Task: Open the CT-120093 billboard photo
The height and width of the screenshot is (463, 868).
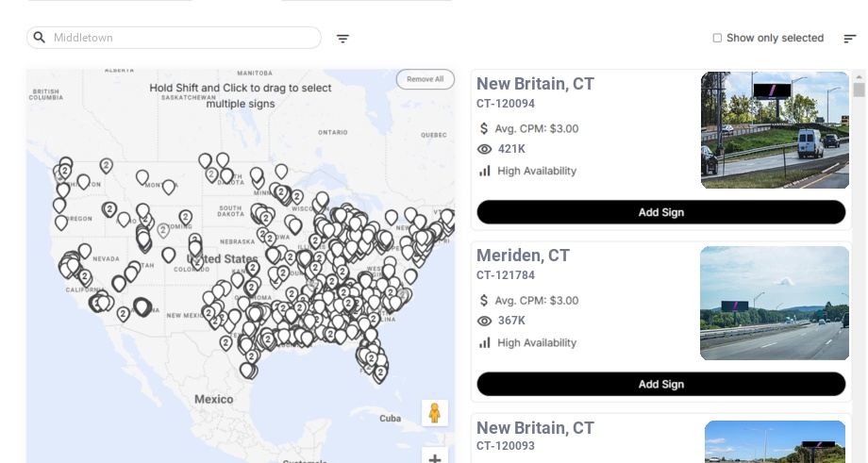Action: coord(775,442)
